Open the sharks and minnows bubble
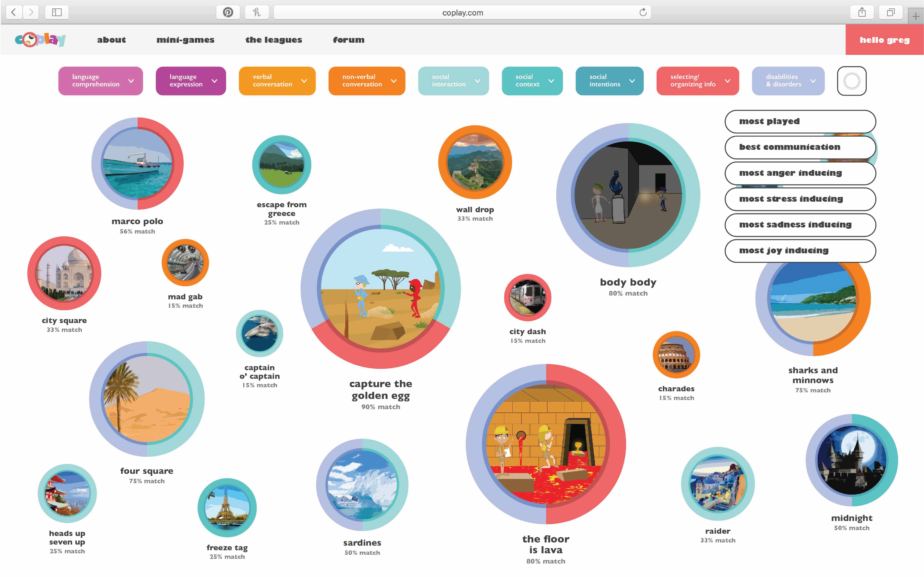The height and width of the screenshot is (577, 924). click(813, 298)
